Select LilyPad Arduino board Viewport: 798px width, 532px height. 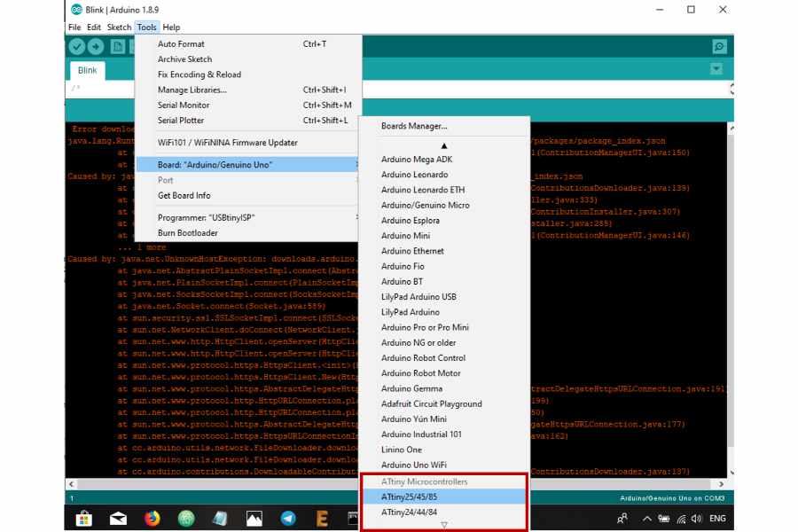(x=444, y=312)
